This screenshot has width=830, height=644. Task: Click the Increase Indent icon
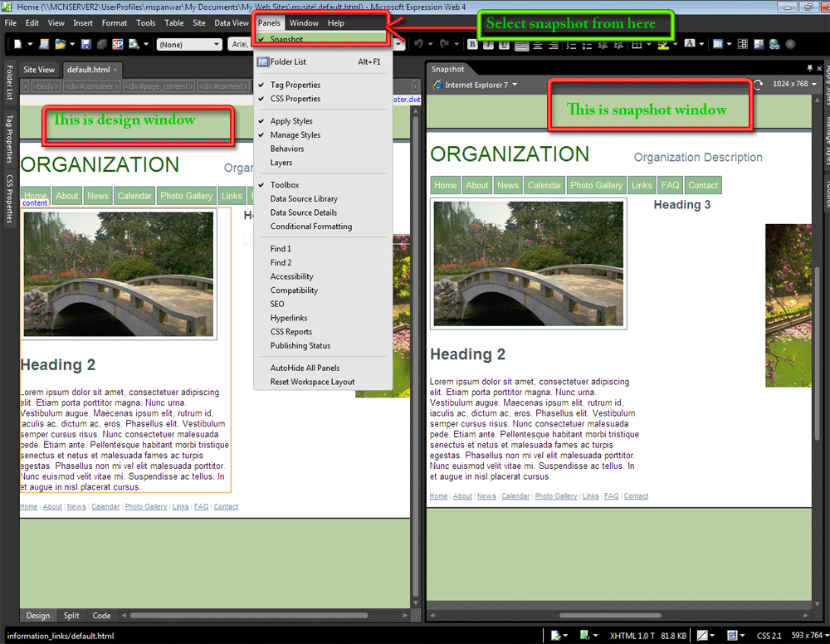[x=618, y=45]
